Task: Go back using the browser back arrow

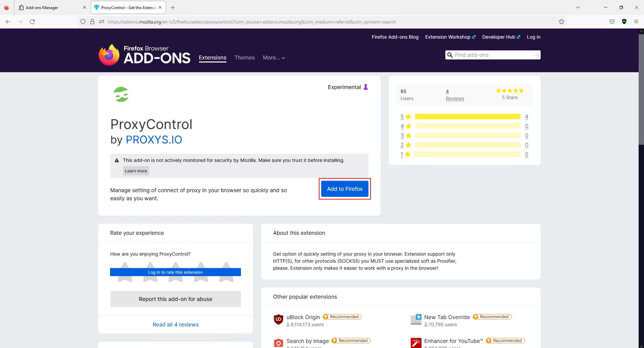Action: [8, 22]
